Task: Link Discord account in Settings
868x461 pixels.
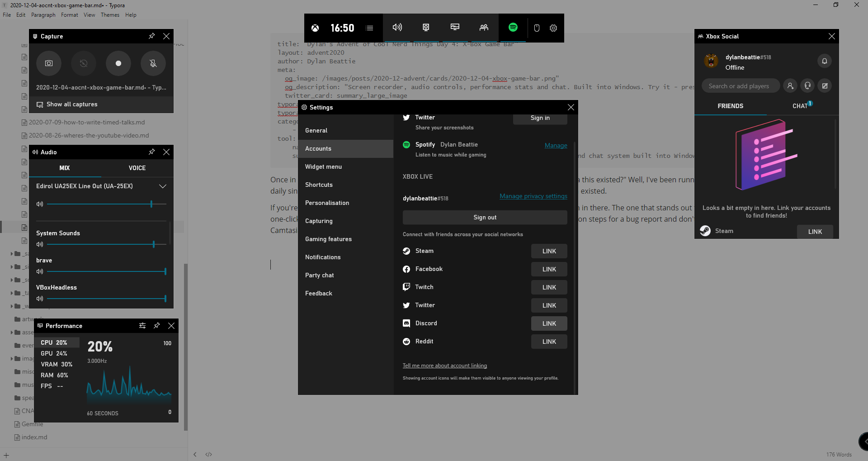Action: (549, 323)
